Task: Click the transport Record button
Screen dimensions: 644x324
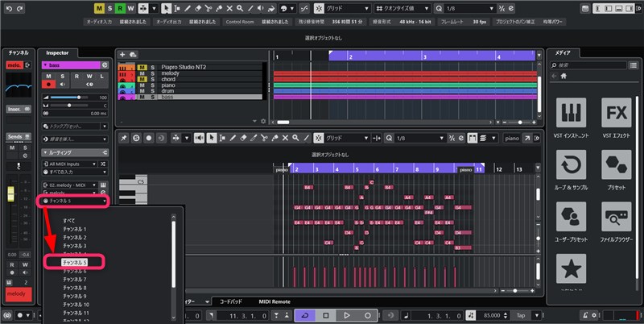Action: tap(368, 315)
